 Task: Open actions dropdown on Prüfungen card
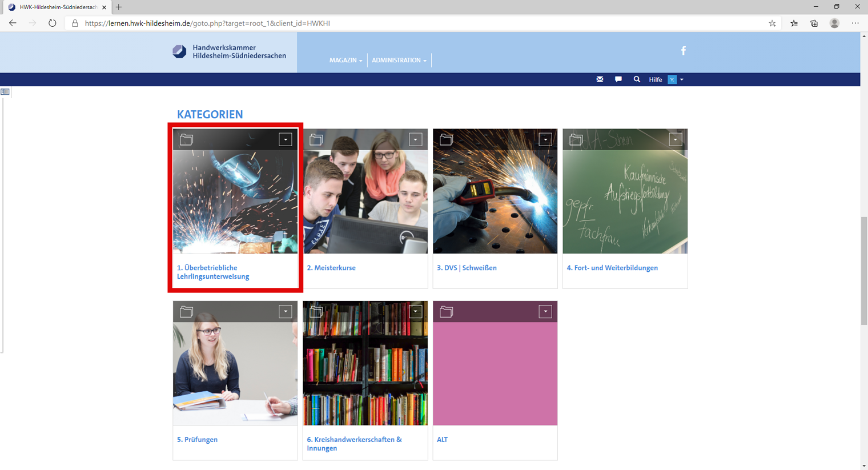click(286, 312)
